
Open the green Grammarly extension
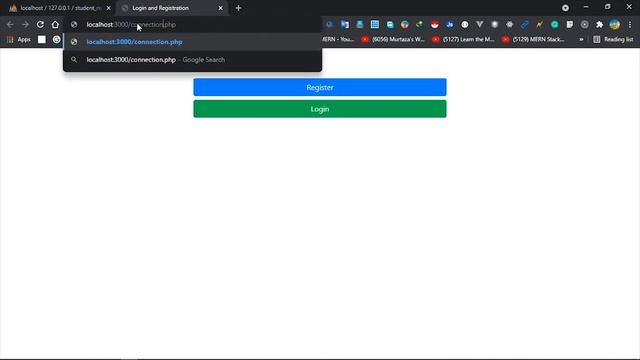(555, 24)
